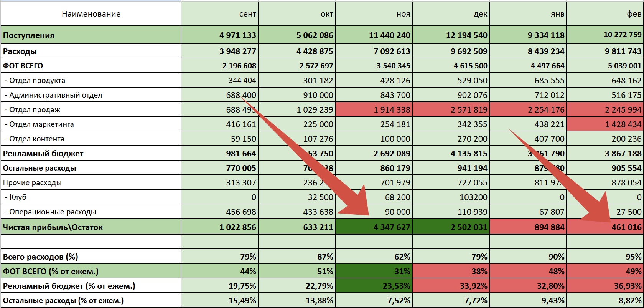Click the cell with value 770 005
The height and width of the screenshot is (308, 644).
point(220,168)
